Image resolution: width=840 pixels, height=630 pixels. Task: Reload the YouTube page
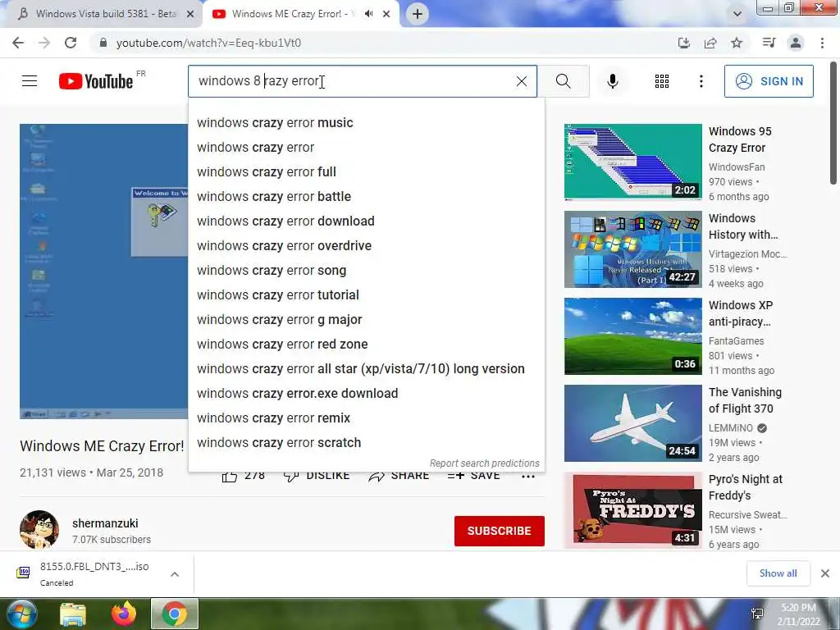pos(71,43)
